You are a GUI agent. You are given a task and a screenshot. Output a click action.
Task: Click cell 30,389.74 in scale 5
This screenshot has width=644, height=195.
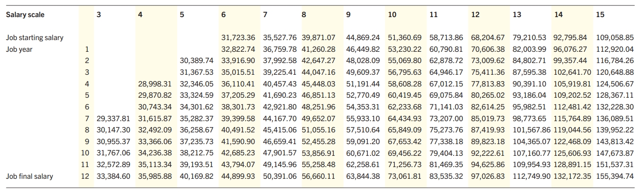[x=197, y=61]
